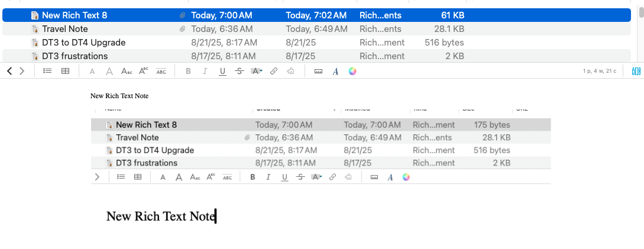Toggle the sidebar panel icon at the toolbar's far end
The image size is (644, 249).
coord(636,71)
